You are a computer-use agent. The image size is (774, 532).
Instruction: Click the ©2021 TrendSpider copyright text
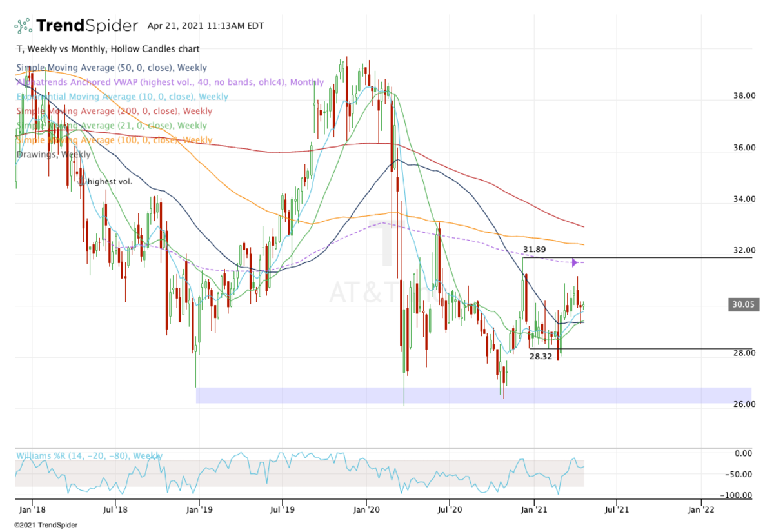pyautogui.click(x=46, y=526)
